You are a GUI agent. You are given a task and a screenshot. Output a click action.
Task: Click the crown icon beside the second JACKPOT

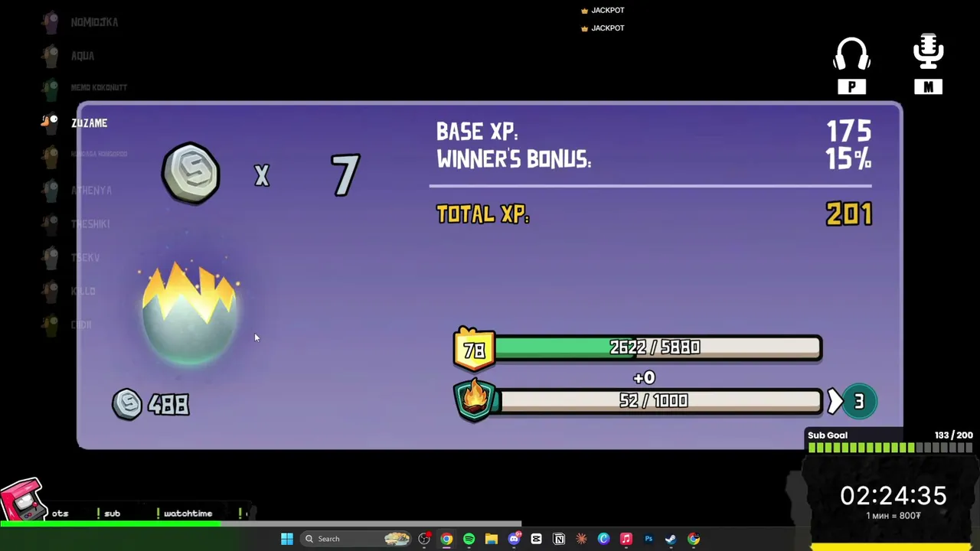tap(584, 28)
